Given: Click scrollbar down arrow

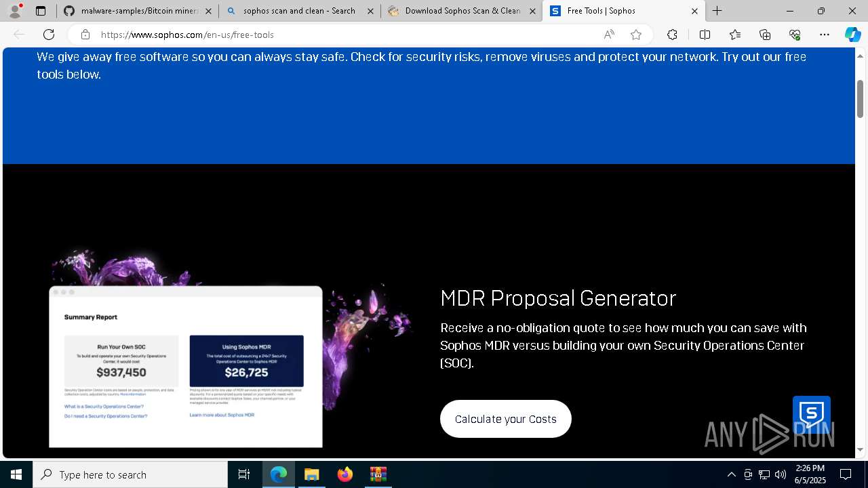Looking at the screenshot, I should point(861,450).
